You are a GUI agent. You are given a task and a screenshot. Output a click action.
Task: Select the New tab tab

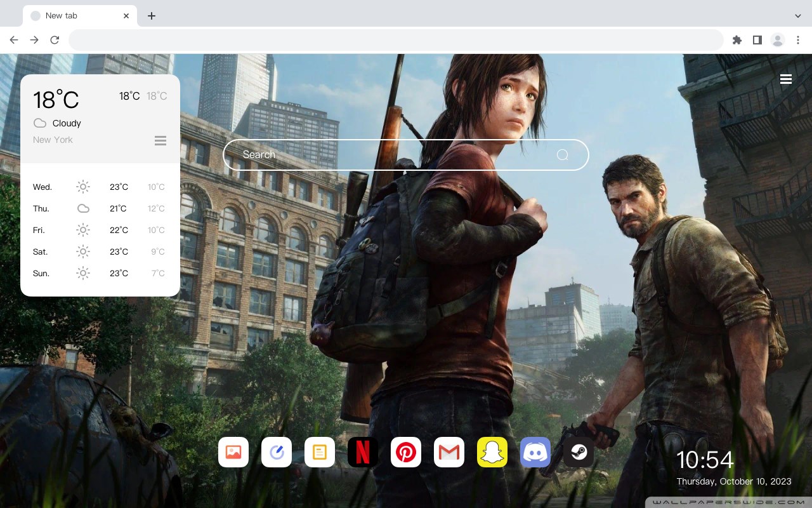click(80, 16)
